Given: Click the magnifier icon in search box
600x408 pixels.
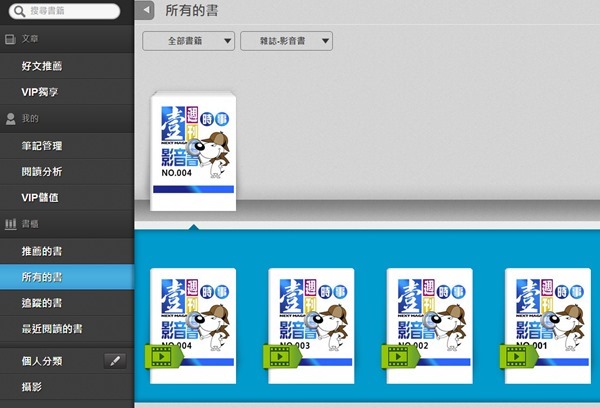Looking at the screenshot, I should (19, 11).
